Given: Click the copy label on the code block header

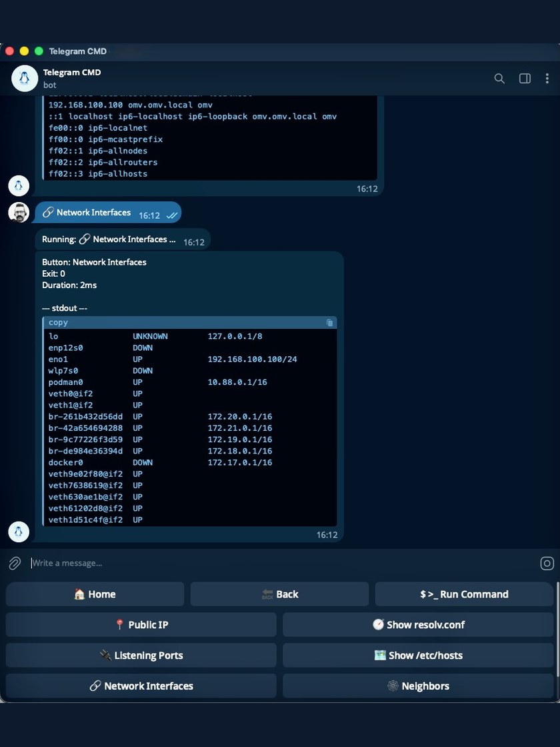Looking at the screenshot, I should coord(58,323).
